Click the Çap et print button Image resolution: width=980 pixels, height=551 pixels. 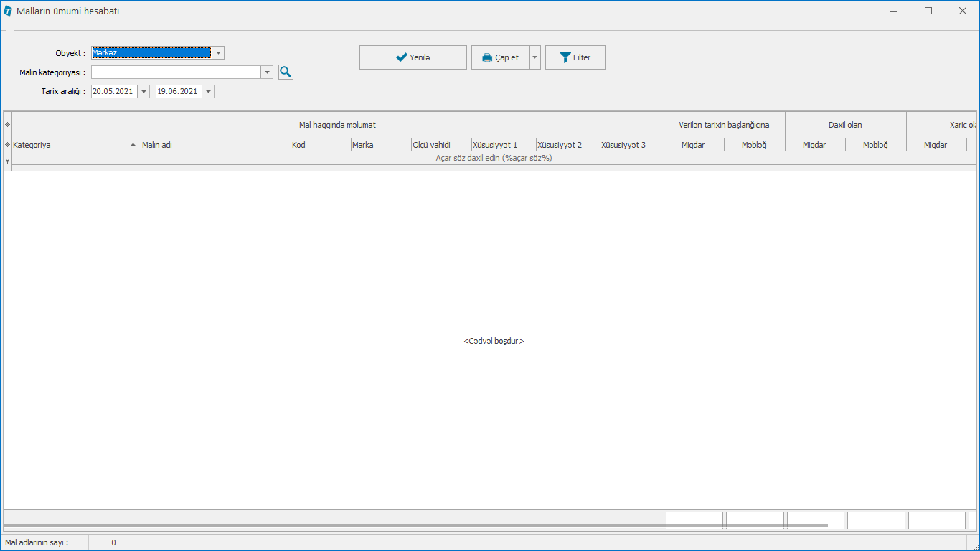[x=500, y=57]
